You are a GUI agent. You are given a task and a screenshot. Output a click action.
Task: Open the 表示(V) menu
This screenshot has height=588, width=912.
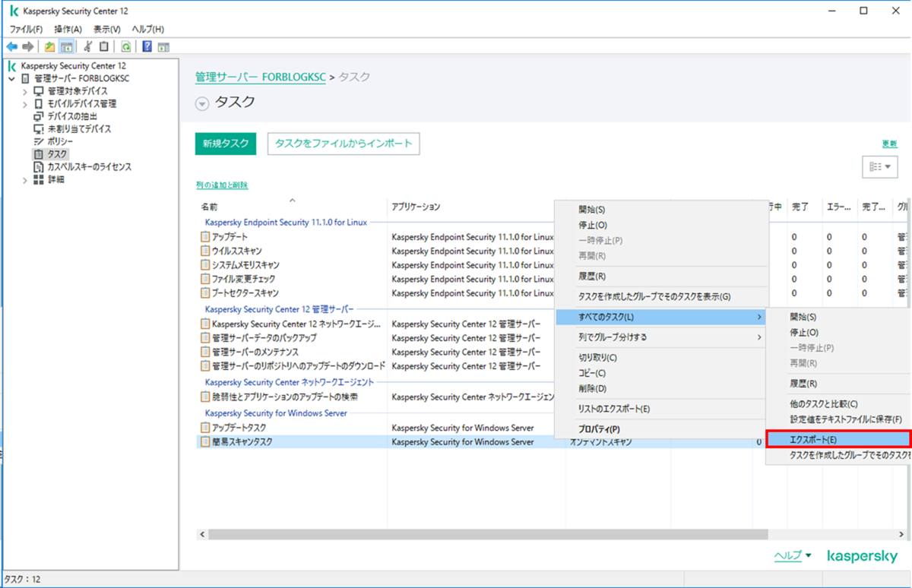[x=106, y=29]
